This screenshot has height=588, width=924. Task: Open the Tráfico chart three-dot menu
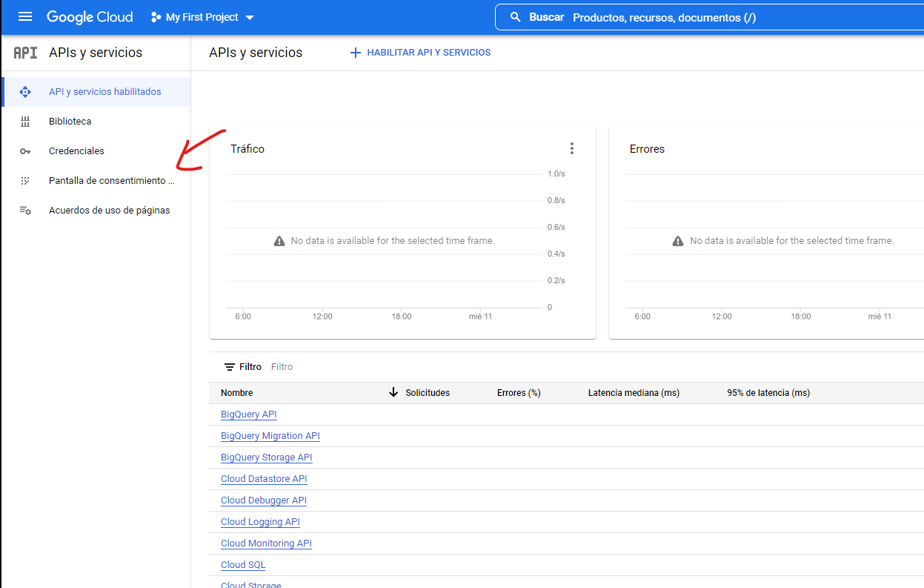(571, 148)
